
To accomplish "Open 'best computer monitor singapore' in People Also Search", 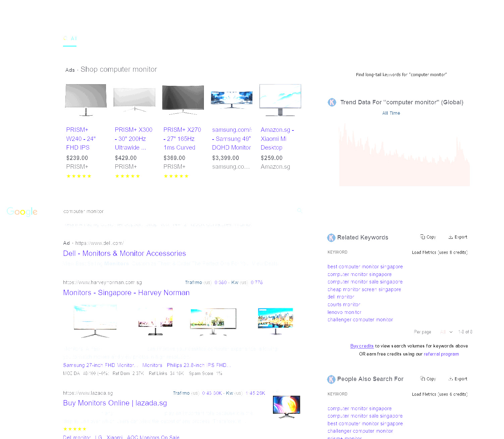I will 365,424.
